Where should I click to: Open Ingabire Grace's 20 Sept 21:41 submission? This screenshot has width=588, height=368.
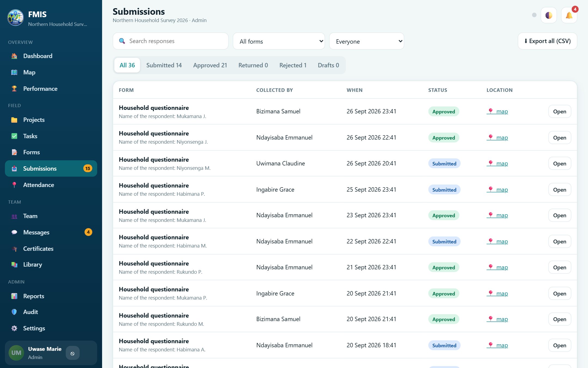point(560,294)
